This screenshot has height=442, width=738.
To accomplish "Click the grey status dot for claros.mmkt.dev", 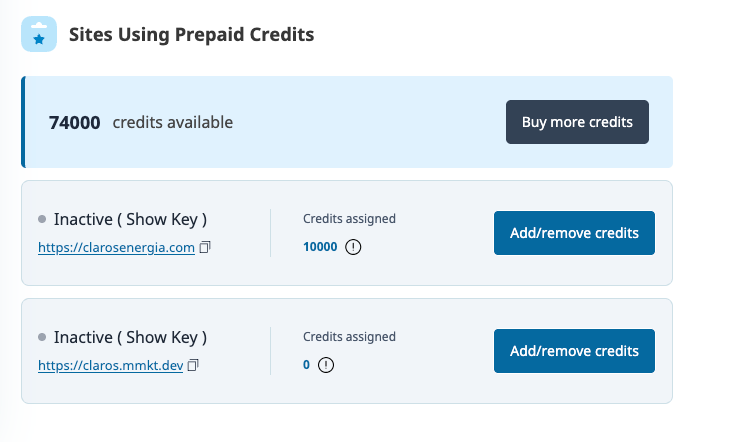I will pyautogui.click(x=42, y=337).
